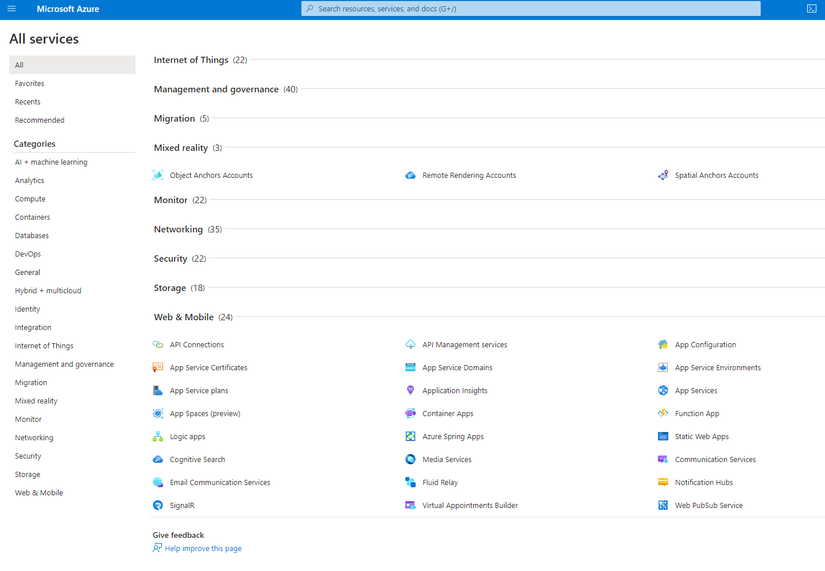Select the Hybrid + multicloud category
The width and height of the screenshot is (825, 571).
click(x=48, y=290)
